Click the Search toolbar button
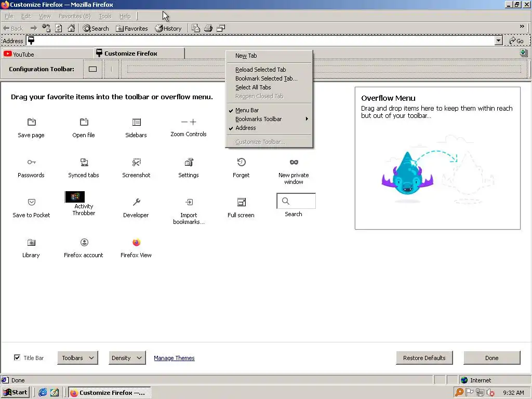 click(x=96, y=28)
